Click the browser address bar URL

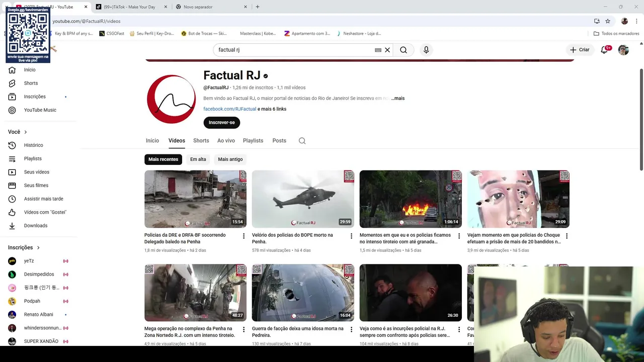tap(87, 21)
